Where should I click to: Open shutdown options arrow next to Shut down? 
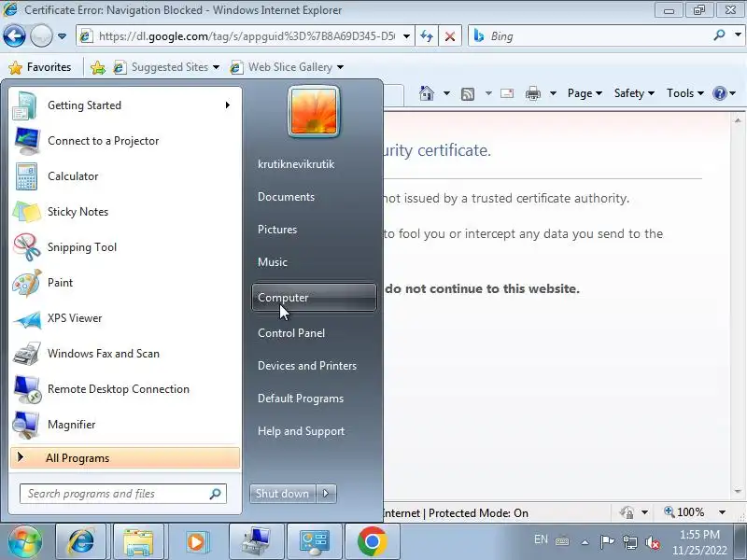click(326, 494)
